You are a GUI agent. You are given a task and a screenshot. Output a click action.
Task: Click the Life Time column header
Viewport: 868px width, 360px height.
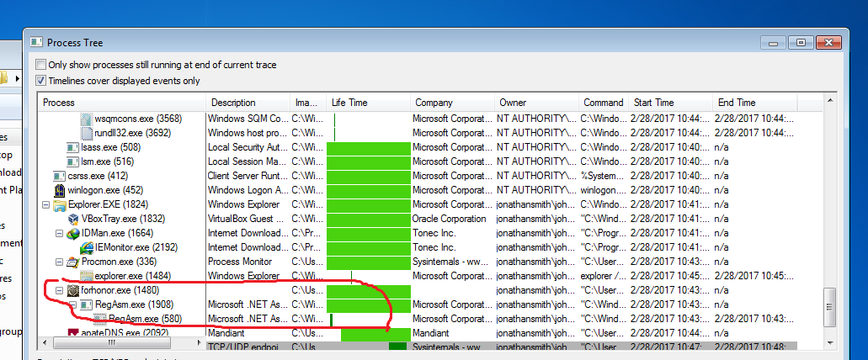pyautogui.click(x=369, y=103)
